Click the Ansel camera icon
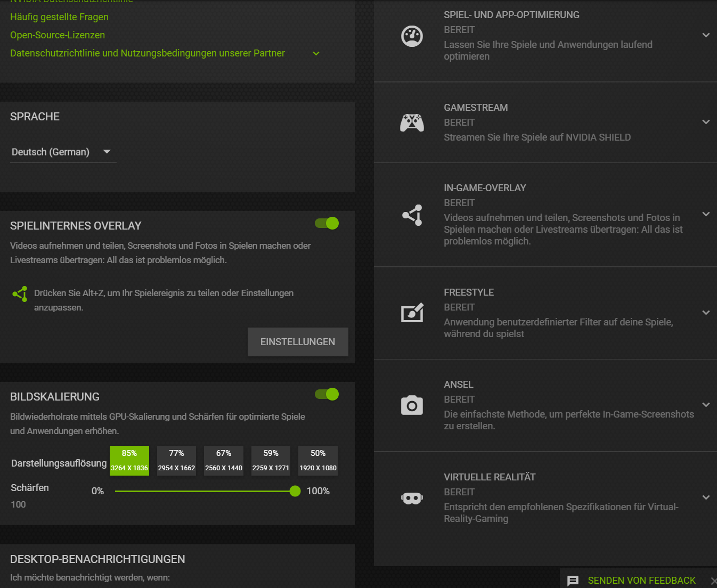 click(x=412, y=405)
